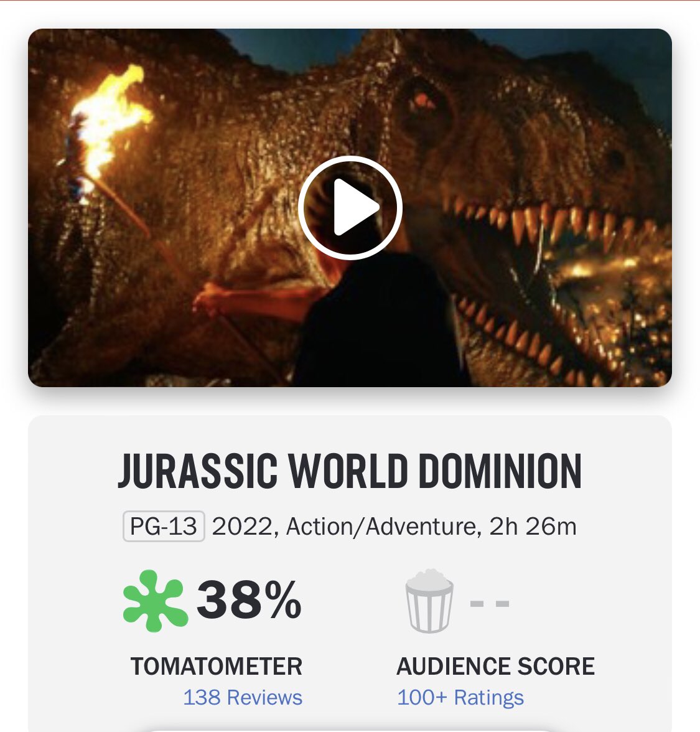This screenshot has width=700, height=732.
Task: Click the 38% Tomatometer score
Action: tap(249, 601)
